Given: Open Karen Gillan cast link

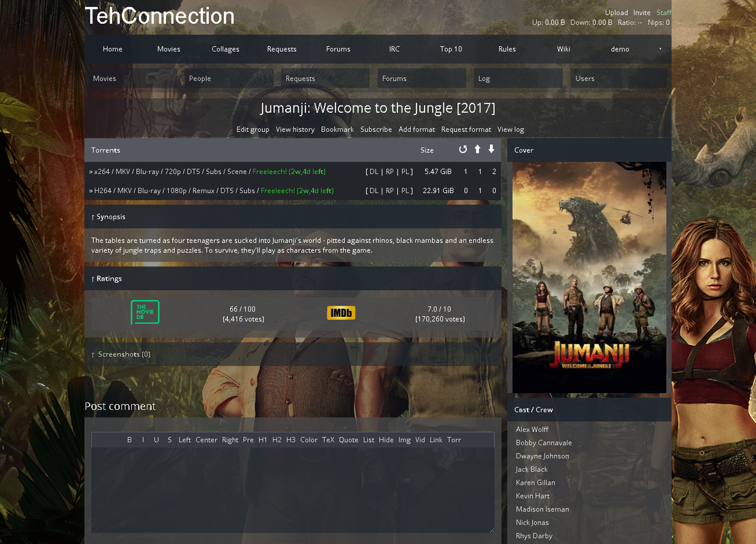Looking at the screenshot, I should click(x=535, y=482).
